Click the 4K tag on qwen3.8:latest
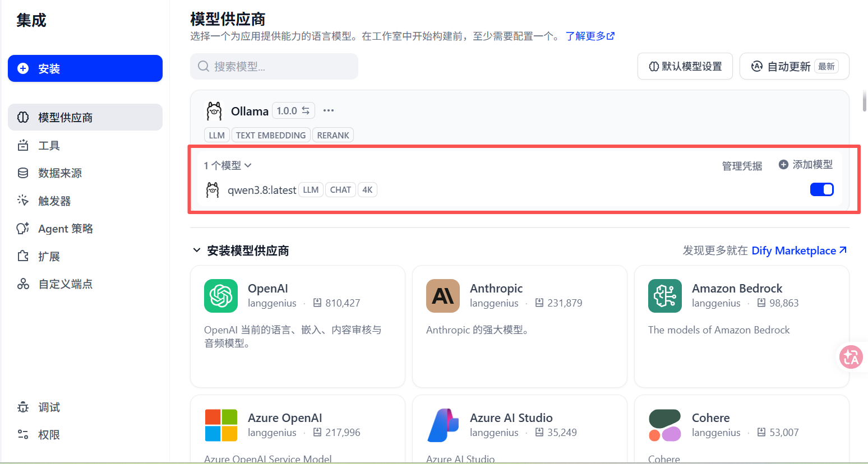The width and height of the screenshot is (868, 464). coord(367,190)
